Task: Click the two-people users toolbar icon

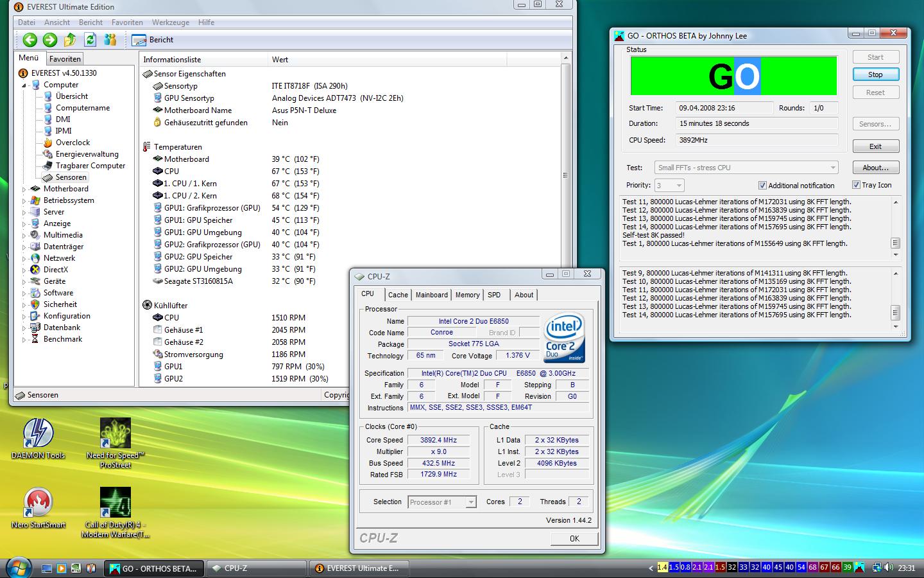Action: coord(110,40)
